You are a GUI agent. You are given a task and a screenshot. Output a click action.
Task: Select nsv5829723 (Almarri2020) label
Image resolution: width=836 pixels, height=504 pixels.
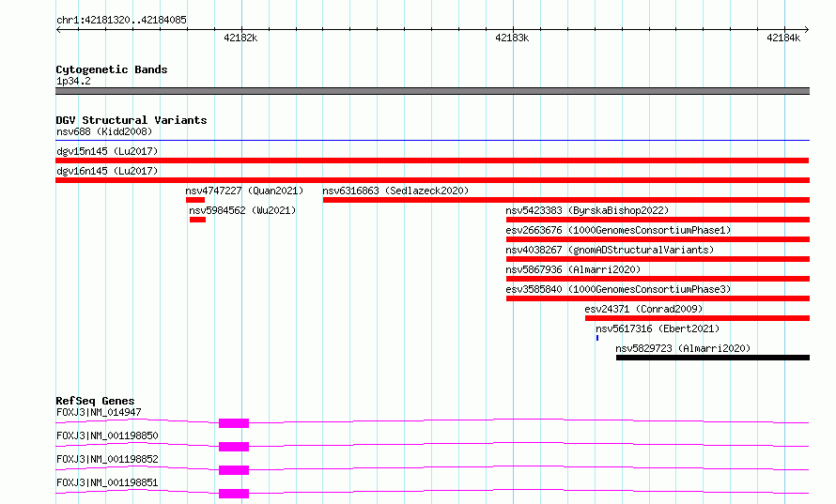click(x=683, y=348)
